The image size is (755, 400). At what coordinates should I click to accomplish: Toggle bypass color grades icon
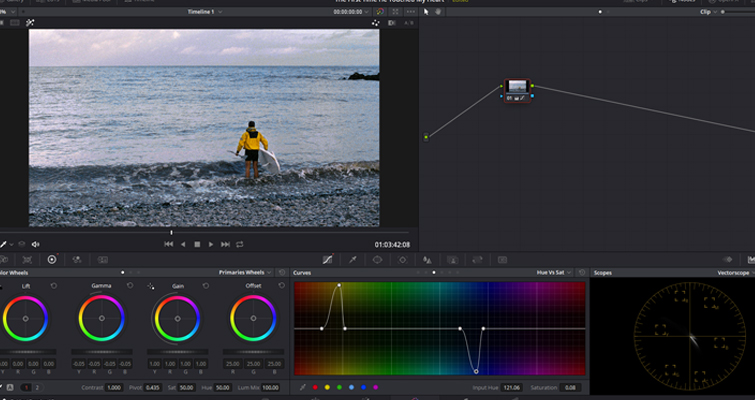(380, 12)
